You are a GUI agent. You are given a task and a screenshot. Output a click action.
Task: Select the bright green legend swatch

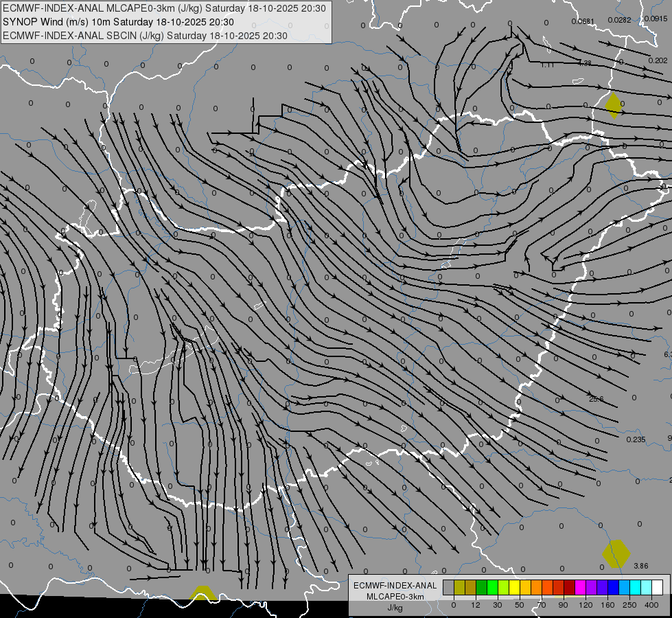pos(493,587)
